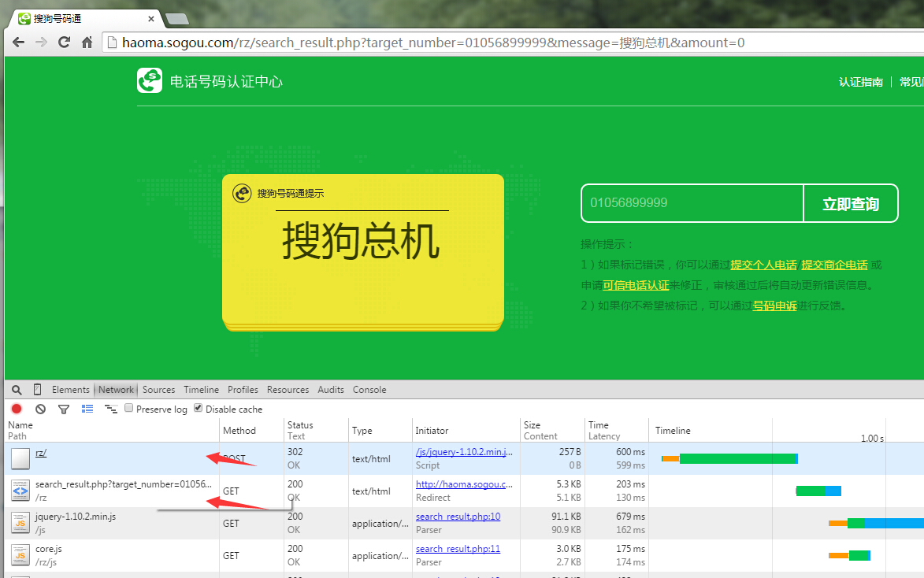Image resolution: width=924 pixels, height=578 pixels.
Task: Open the search_result.php:11 initiator link
Action: pyautogui.click(x=458, y=549)
